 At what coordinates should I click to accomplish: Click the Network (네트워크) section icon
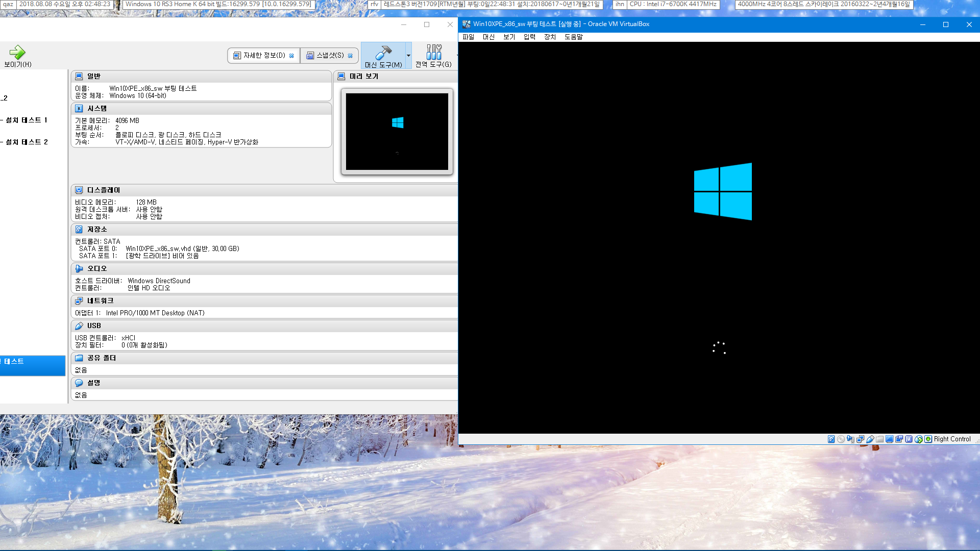pyautogui.click(x=79, y=300)
